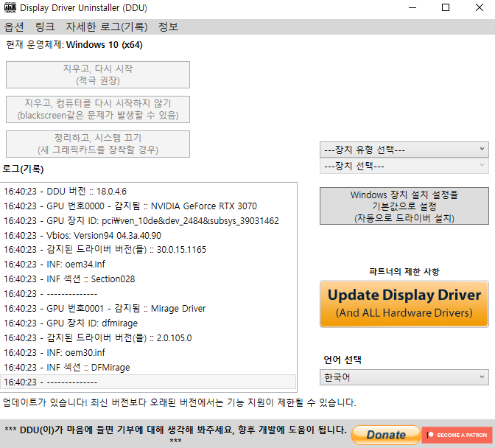This screenshot has width=495, height=448.
Task: Minimize the DDU window
Action: tap(412, 7)
